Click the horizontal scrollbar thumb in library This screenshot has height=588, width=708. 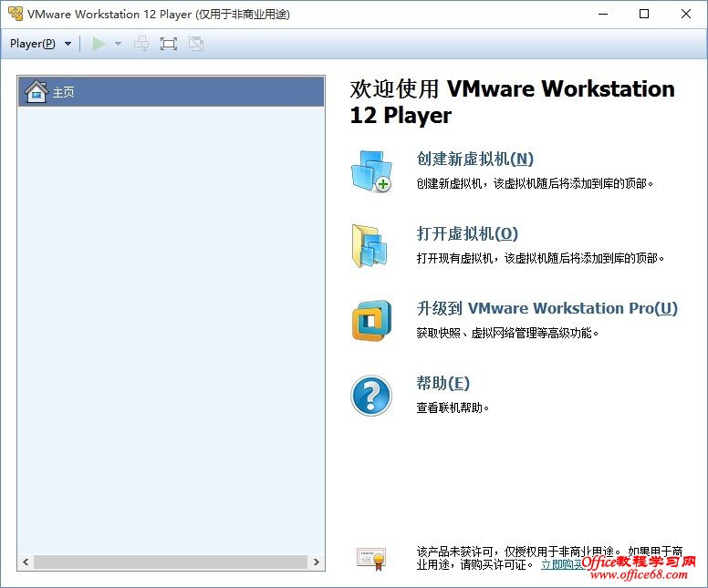(171, 562)
